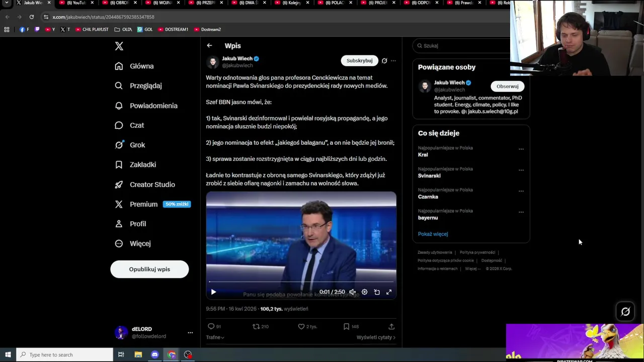Click Wyświetl cytaty link
644x362 pixels.
[x=376, y=337]
